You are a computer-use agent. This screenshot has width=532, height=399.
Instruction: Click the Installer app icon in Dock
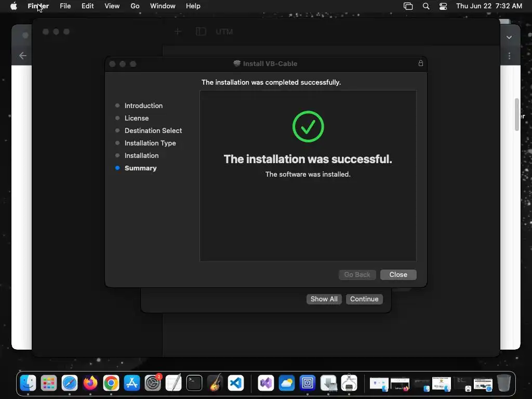click(x=328, y=383)
